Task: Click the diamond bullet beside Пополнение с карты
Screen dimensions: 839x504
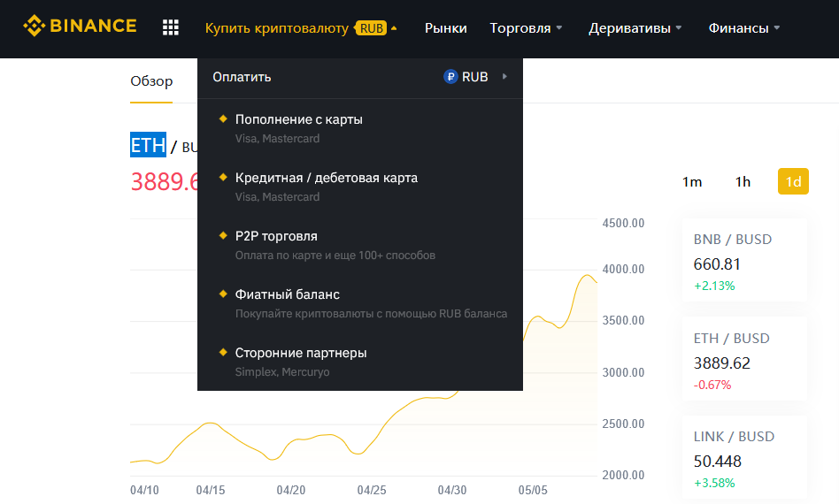Action: (x=223, y=118)
